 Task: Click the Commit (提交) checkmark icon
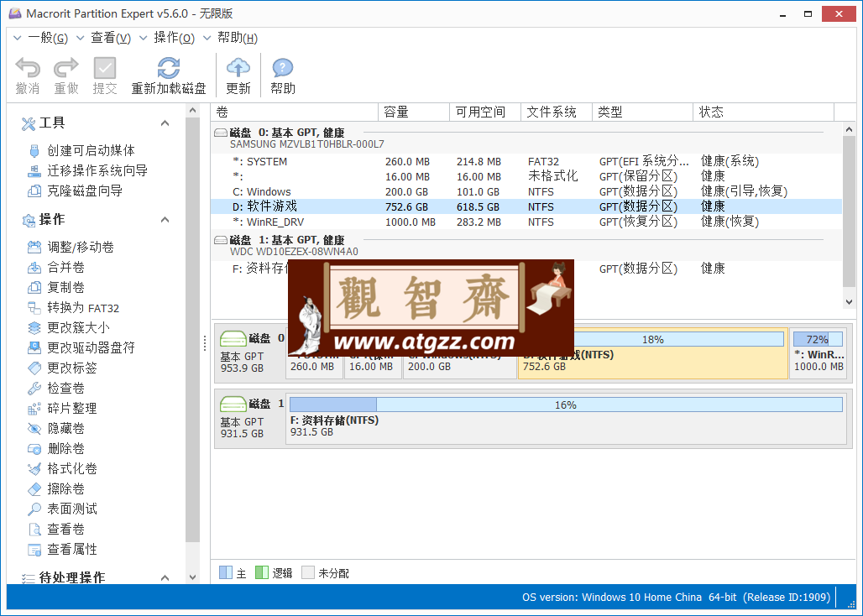click(x=105, y=68)
